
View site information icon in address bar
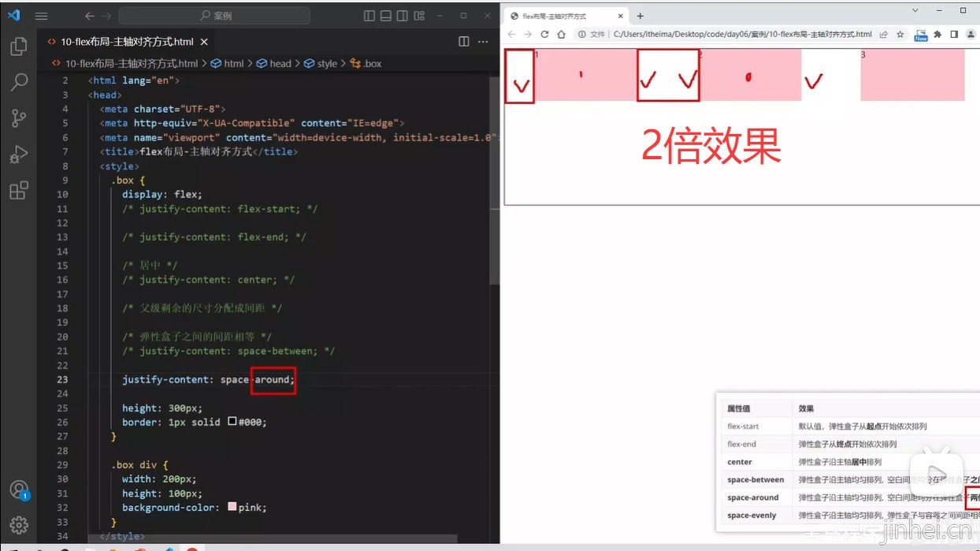click(x=582, y=35)
